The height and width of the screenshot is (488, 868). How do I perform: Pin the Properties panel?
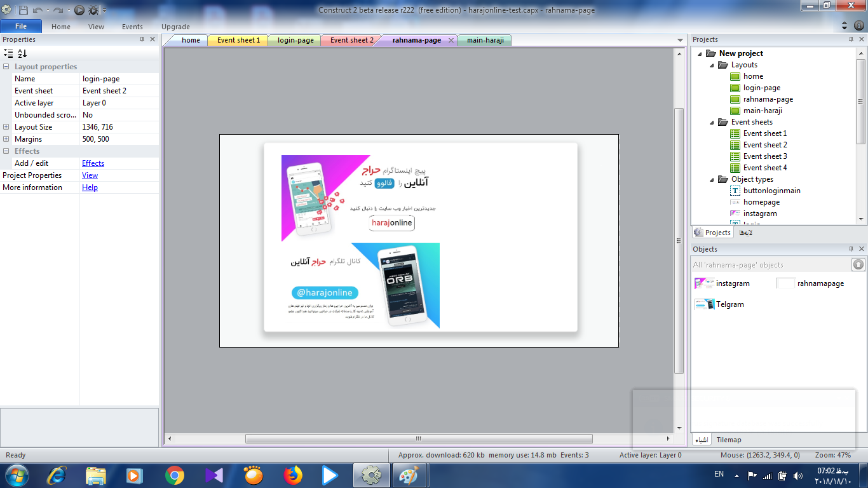coord(142,39)
